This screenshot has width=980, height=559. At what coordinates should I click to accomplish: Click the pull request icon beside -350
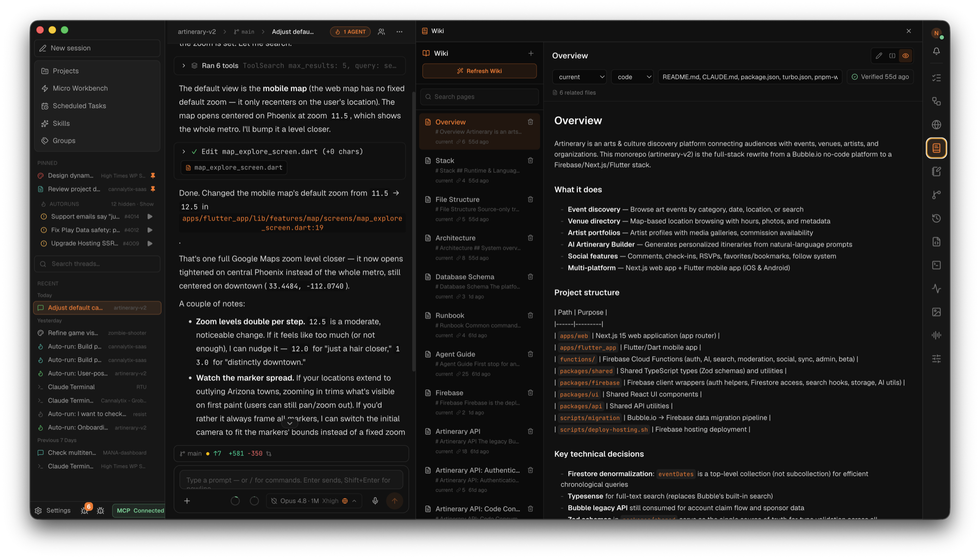pos(269,454)
